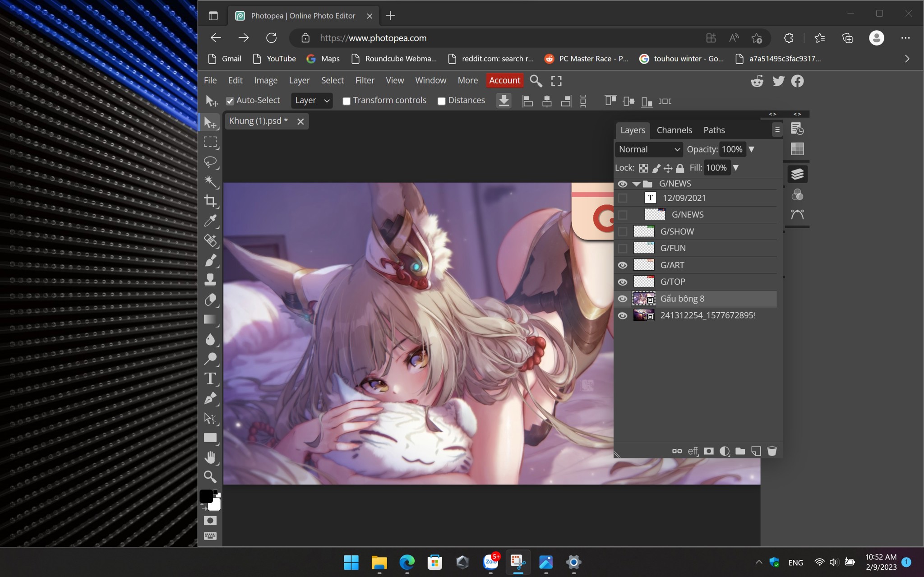Choose the Type tool
Screen dimensions: 924x577
point(210,379)
